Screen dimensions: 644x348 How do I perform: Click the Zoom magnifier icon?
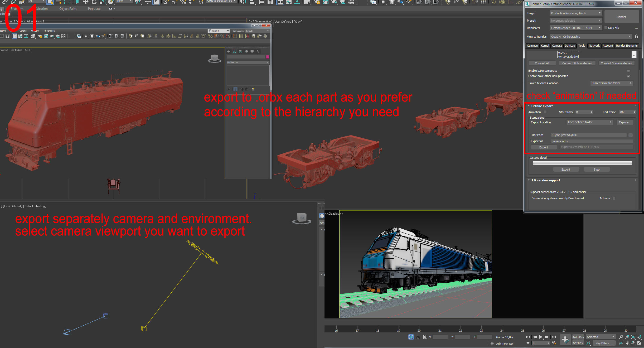[x=621, y=337]
